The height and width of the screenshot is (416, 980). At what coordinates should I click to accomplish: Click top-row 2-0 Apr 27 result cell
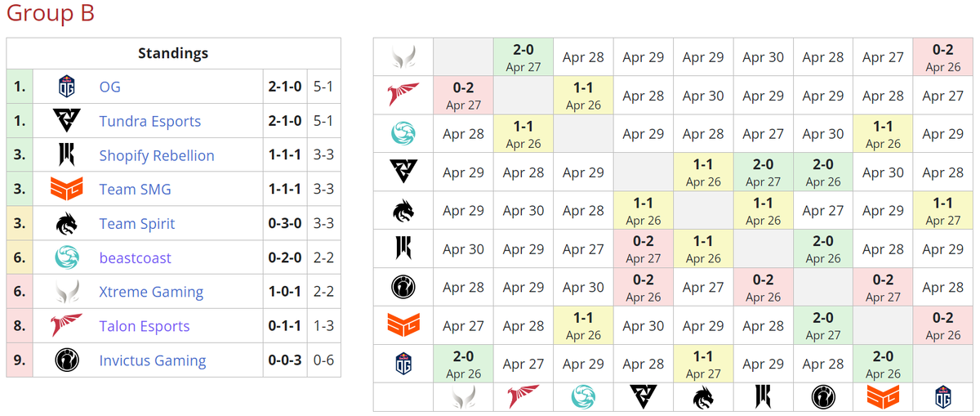pos(523,57)
